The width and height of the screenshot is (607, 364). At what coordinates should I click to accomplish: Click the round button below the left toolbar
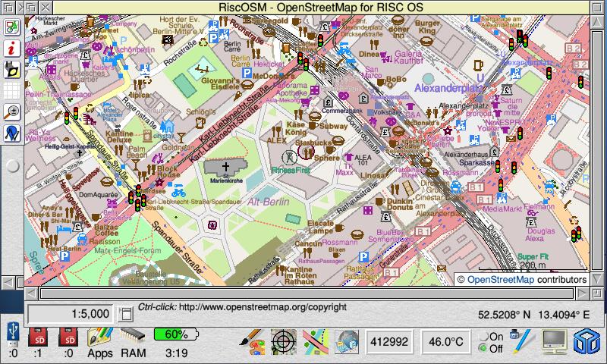[12, 166]
